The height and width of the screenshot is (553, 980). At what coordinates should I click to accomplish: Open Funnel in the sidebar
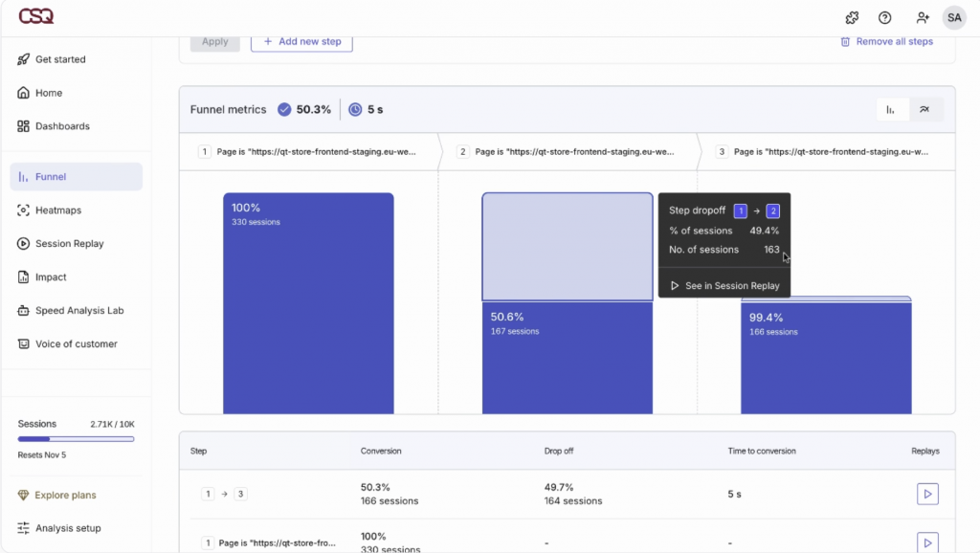[77, 177]
